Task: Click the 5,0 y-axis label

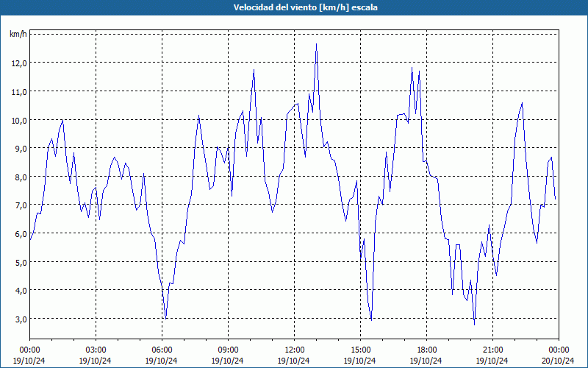Action: pos(21,262)
